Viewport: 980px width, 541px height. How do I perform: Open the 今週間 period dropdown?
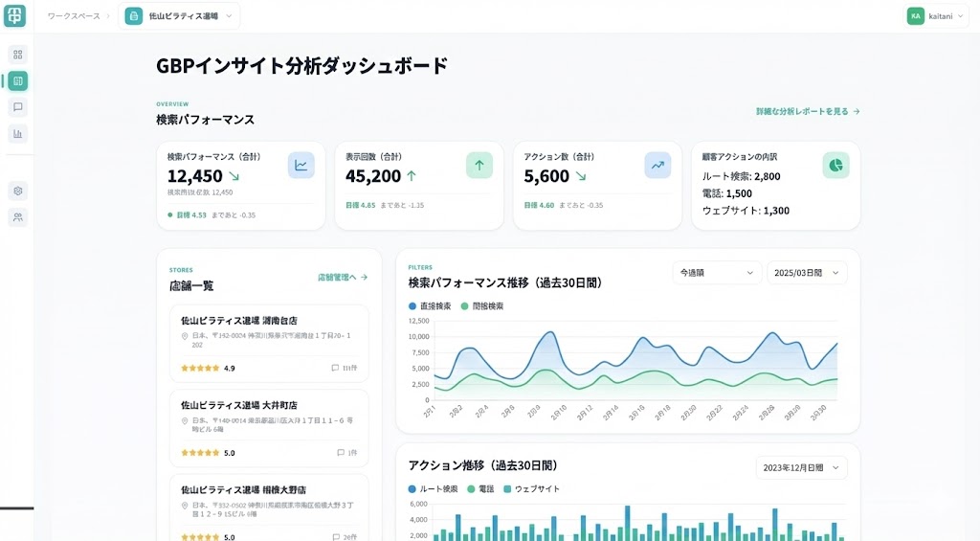click(x=716, y=273)
